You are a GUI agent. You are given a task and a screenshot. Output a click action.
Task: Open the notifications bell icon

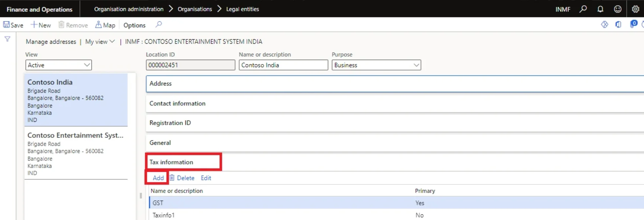click(x=600, y=9)
